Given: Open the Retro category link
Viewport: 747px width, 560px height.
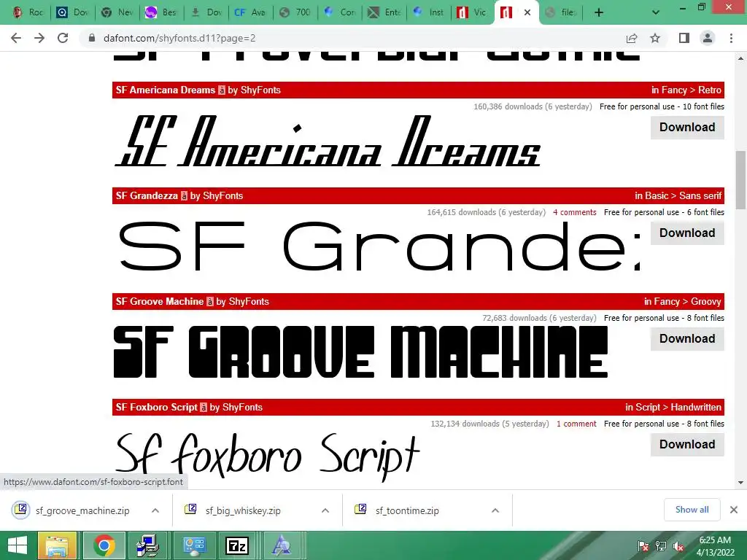Looking at the screenshot, I should click(710, 90).
